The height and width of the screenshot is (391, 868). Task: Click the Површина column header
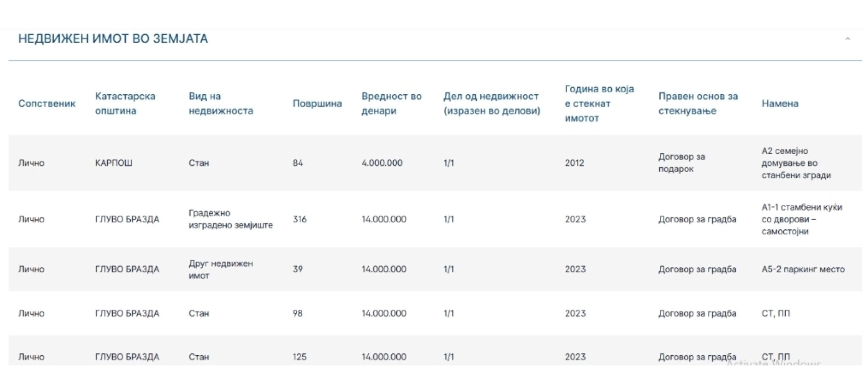(317, 104)
